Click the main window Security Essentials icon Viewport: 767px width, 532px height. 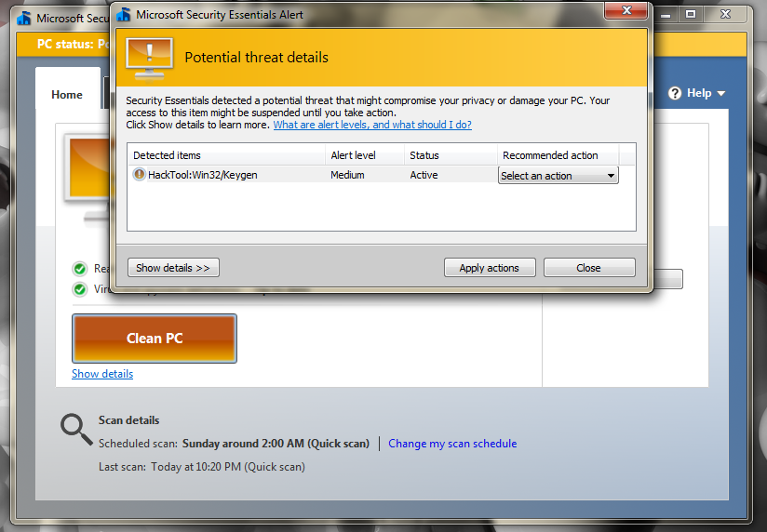24,19
